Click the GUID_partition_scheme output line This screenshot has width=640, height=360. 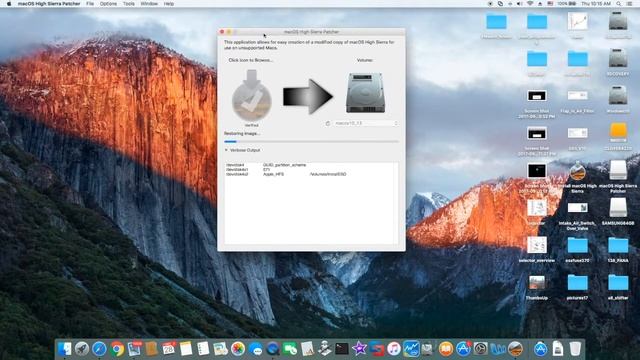tap(266, 165)
